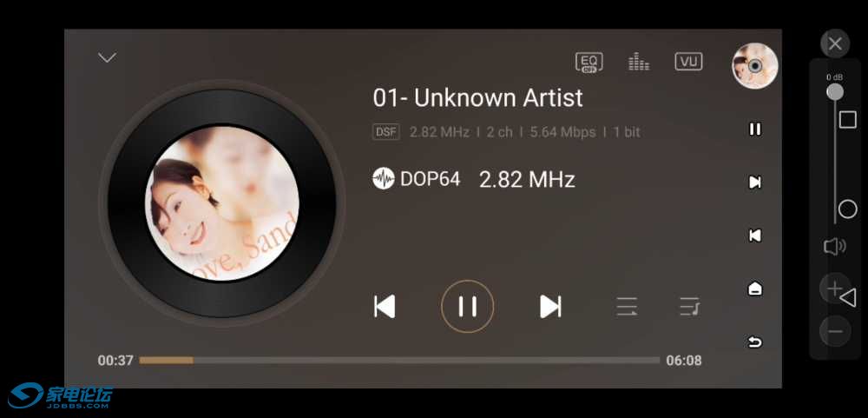868x418 pixels.
Task: Close the volume panel with X
Action: pyautogui.click(x=835, y=43)
